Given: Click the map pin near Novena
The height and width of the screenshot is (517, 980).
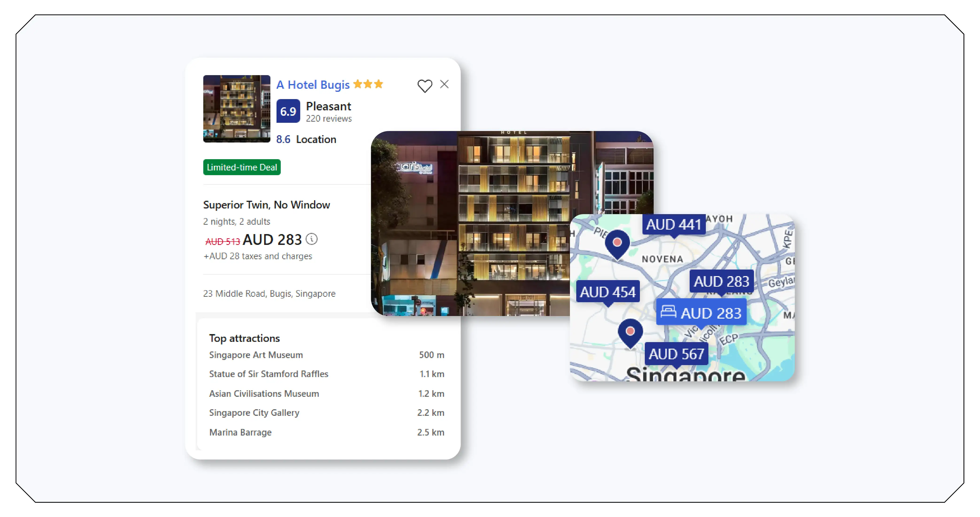Looking at the screenshot, I should point(617,243).
